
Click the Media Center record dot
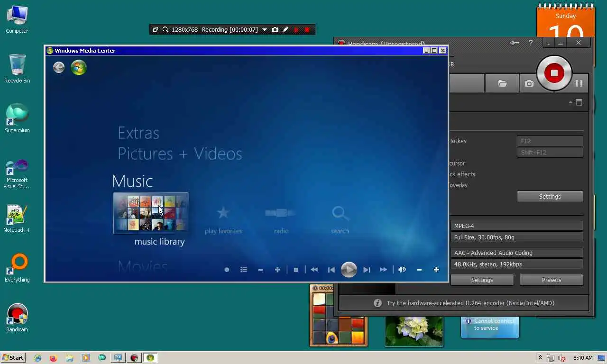(x=227, y=270)
